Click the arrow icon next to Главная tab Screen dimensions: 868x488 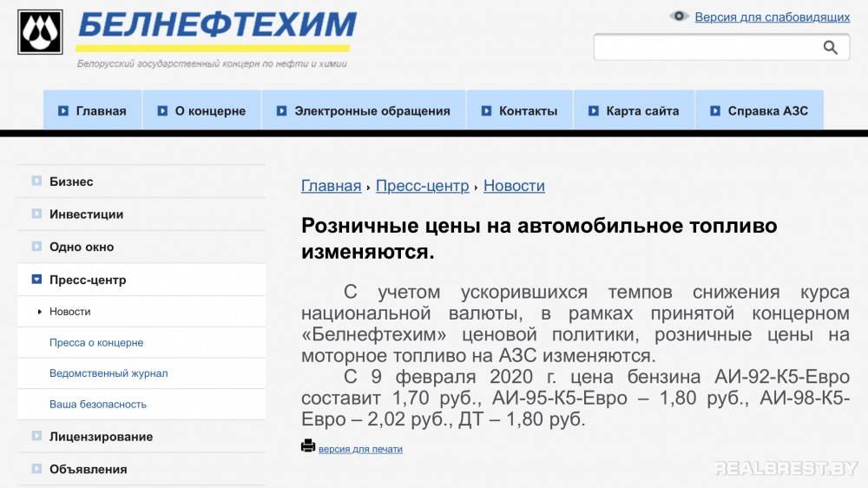point(63,111)
